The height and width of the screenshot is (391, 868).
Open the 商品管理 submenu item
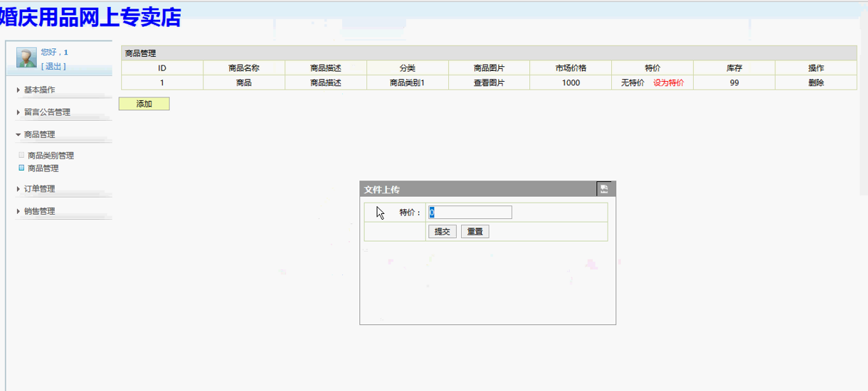[43, 168]
